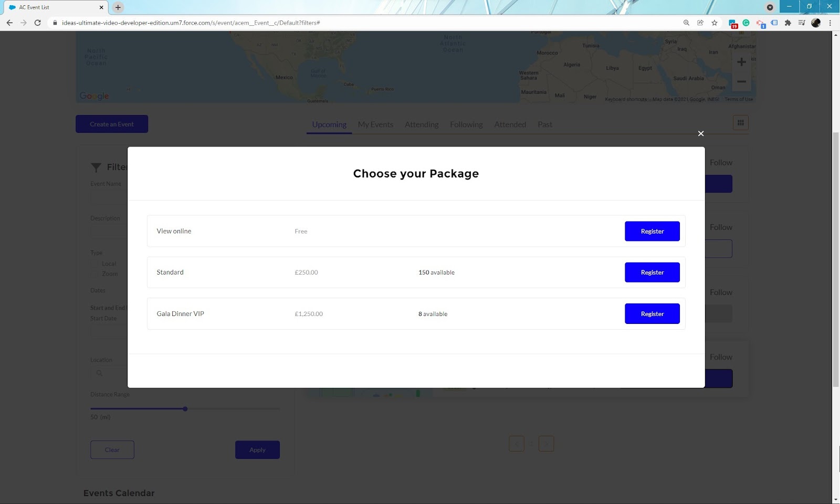
Task: Open a new browser tab
Action: click(118, 7)
